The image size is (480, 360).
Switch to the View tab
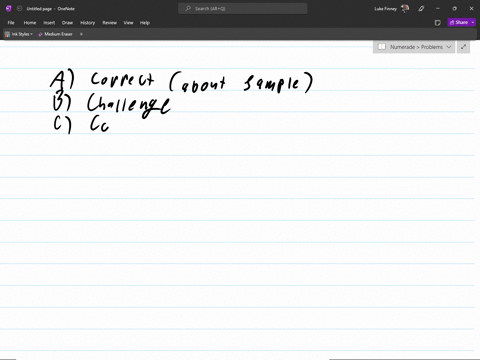(x=128, y=23)
